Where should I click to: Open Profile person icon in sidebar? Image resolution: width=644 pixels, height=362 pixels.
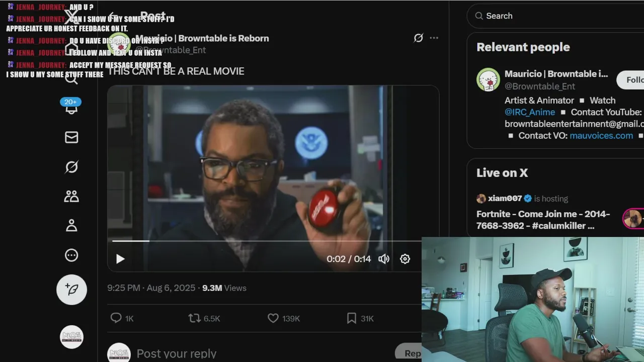click(x=71, y=225)
